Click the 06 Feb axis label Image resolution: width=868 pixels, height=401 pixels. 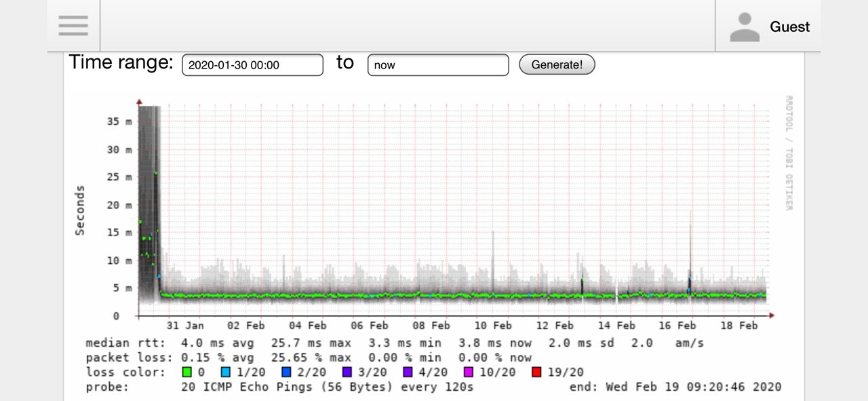coord(370,326)
